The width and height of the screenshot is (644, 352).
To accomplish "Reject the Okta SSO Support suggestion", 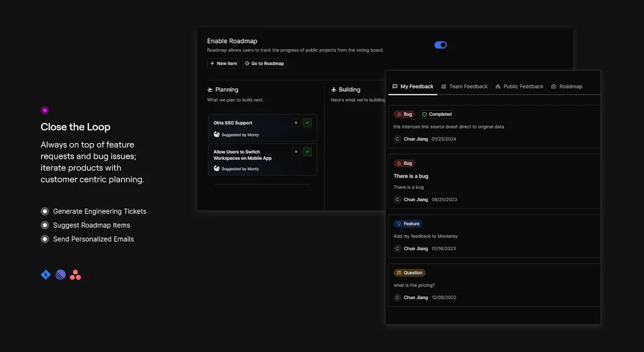I will coord(296,123).
